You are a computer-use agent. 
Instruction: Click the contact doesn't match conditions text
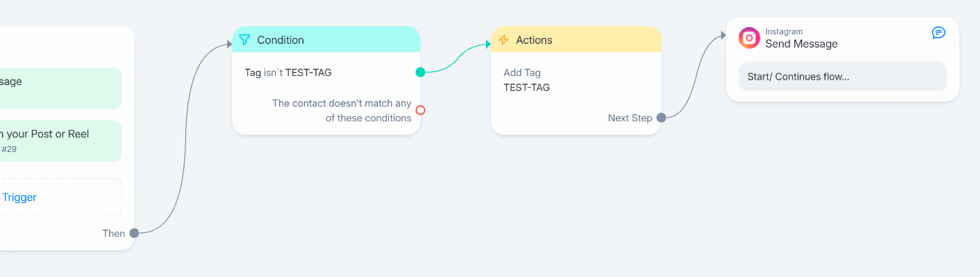[x=342, y=111]
